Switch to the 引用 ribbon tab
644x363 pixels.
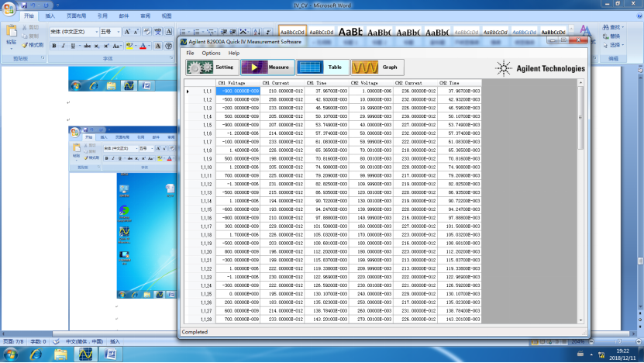(102, 16)
